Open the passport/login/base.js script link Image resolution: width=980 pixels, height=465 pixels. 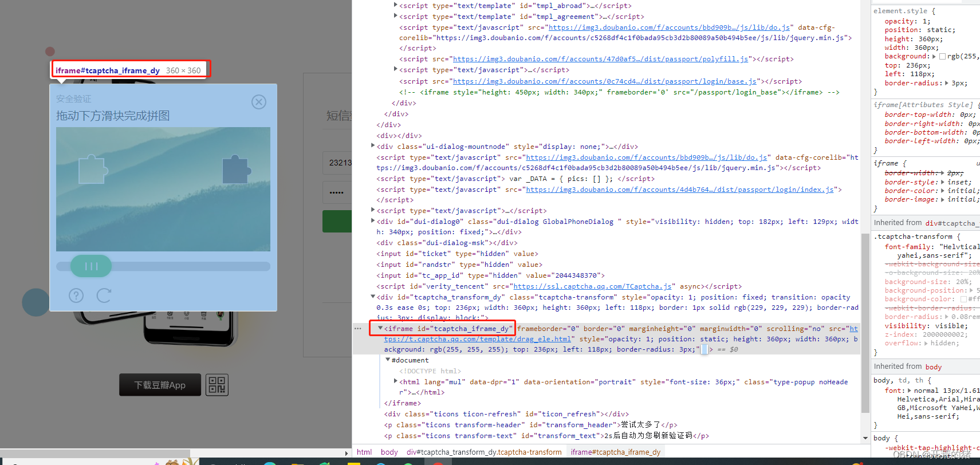pos(605,81)
